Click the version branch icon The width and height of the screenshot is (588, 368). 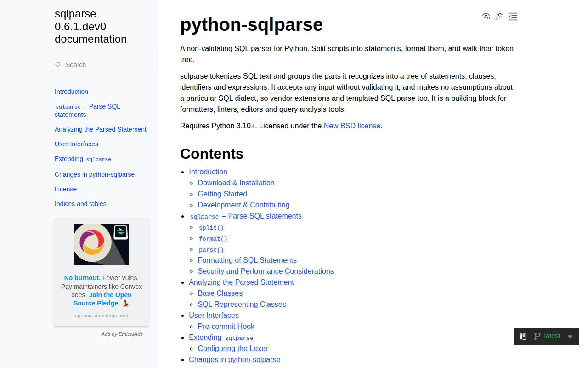(537, 336)
